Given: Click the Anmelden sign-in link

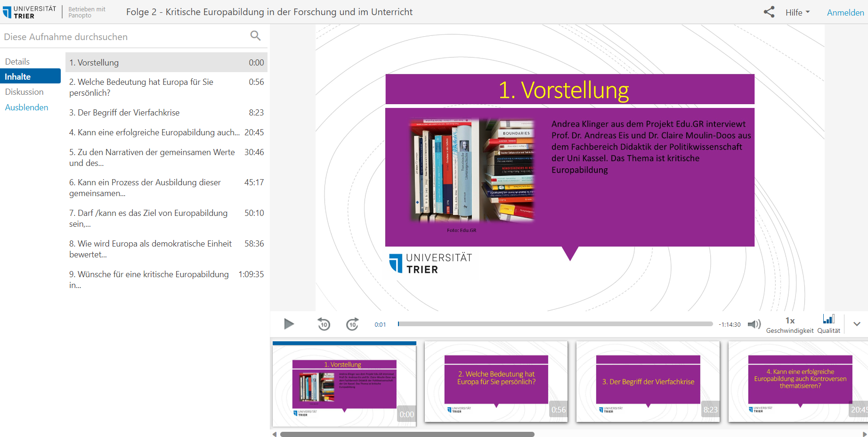Looking at the screenshot, I should [845, 13].
